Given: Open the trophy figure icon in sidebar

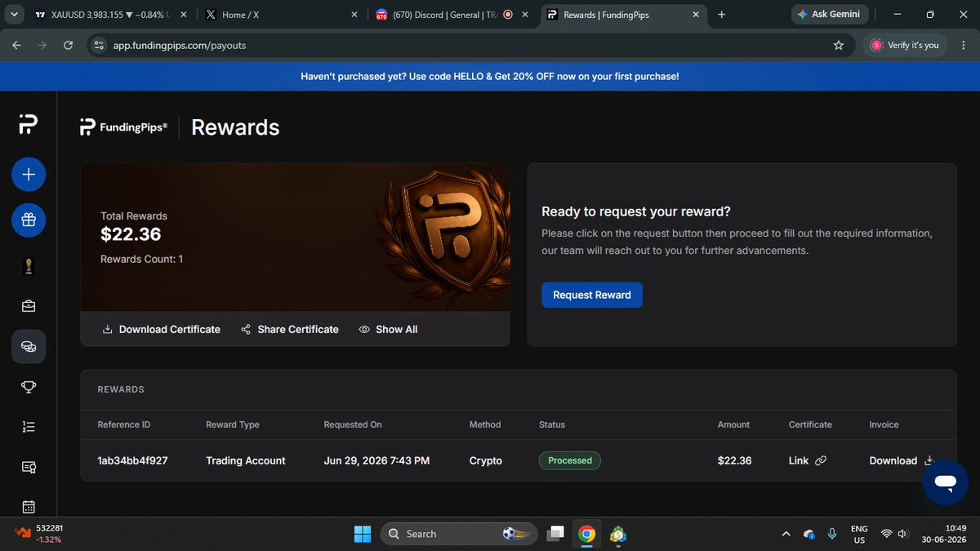Looking at the screenshot, I should [29, 266].
